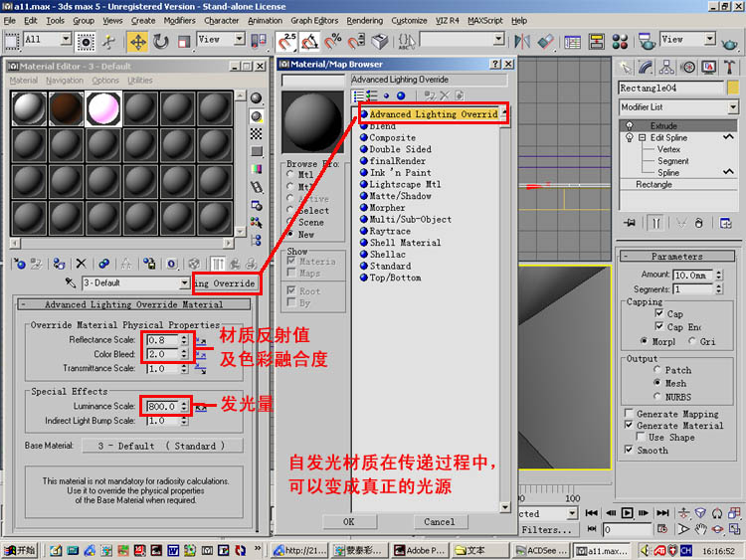Click the Mirror tool icon

522,42
